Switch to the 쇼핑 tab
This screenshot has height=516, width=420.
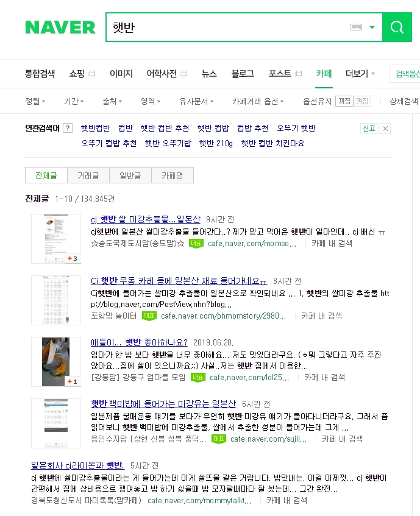77,73
